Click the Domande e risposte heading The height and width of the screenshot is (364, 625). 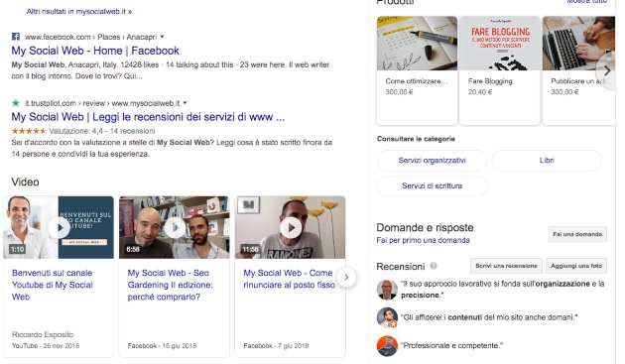click(425, 228)
